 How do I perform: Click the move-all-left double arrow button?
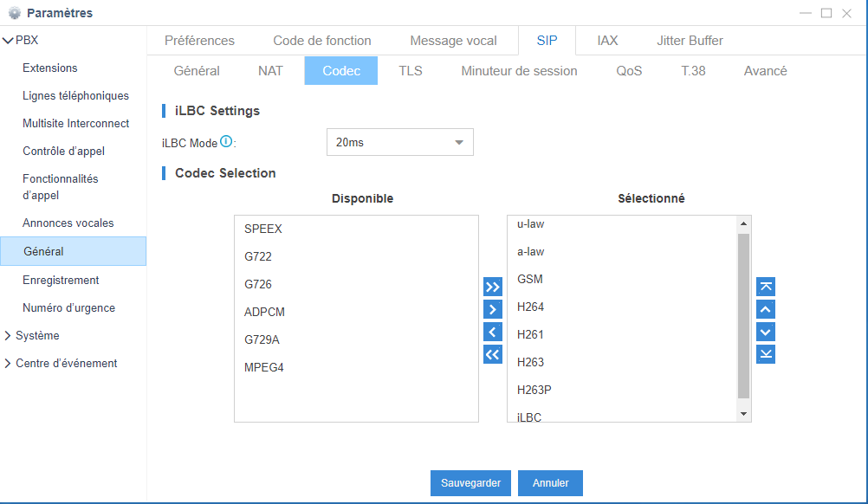493,354
